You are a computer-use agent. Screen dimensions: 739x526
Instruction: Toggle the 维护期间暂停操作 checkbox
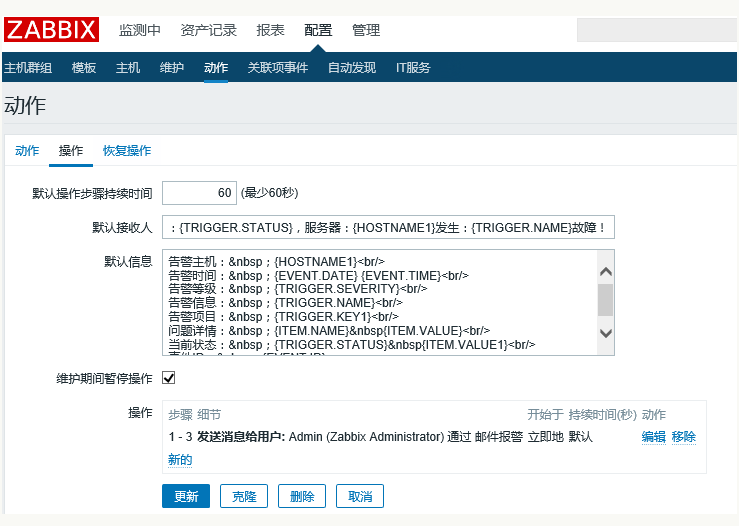tap(169, 378)
